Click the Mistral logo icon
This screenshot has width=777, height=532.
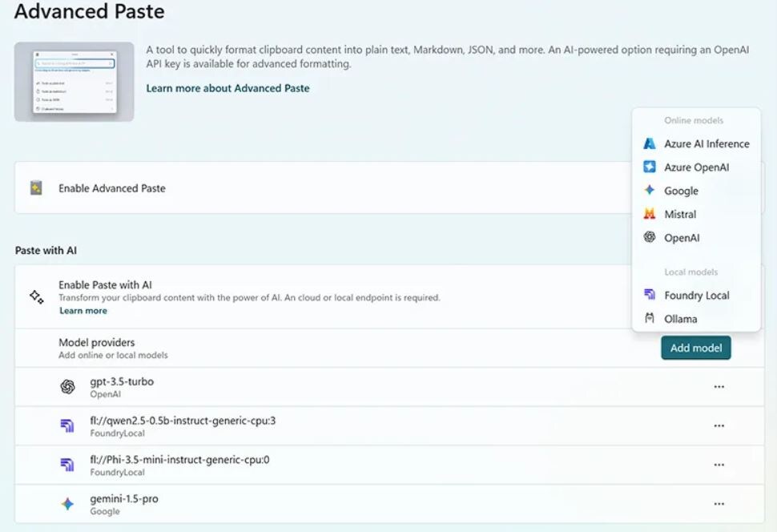pyautogui.click(x=649, y=214)
